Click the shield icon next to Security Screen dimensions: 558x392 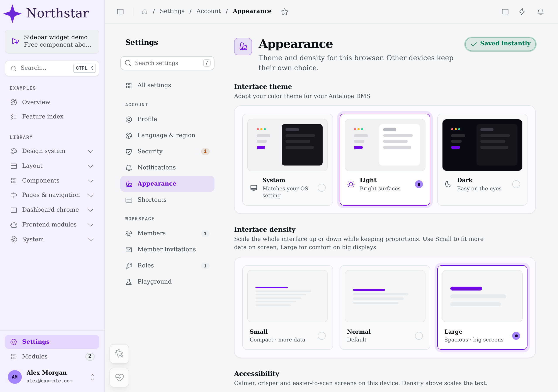(129, 152)
